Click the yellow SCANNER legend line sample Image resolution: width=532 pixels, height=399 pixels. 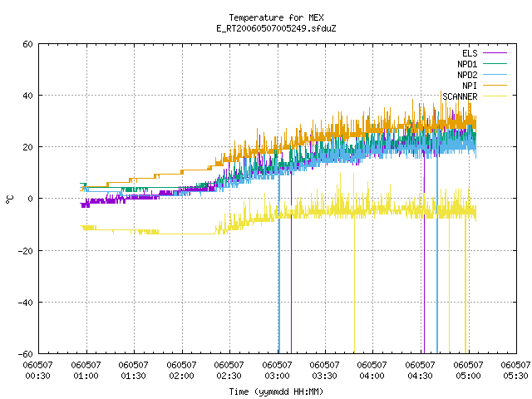pos(495,96)
